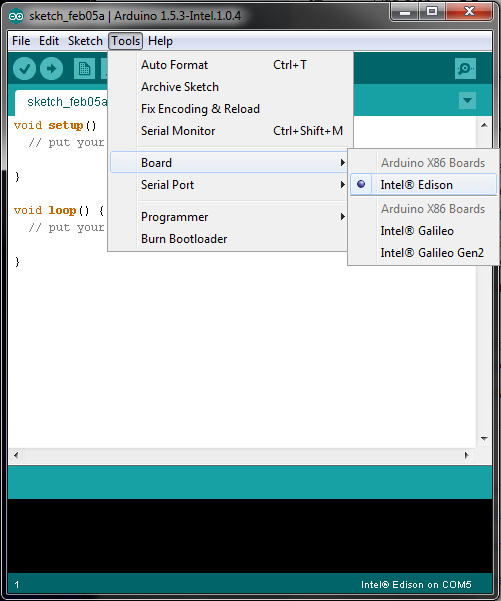
Task: Expand the Serial Port submenu
Action: [x=229, y=185]
